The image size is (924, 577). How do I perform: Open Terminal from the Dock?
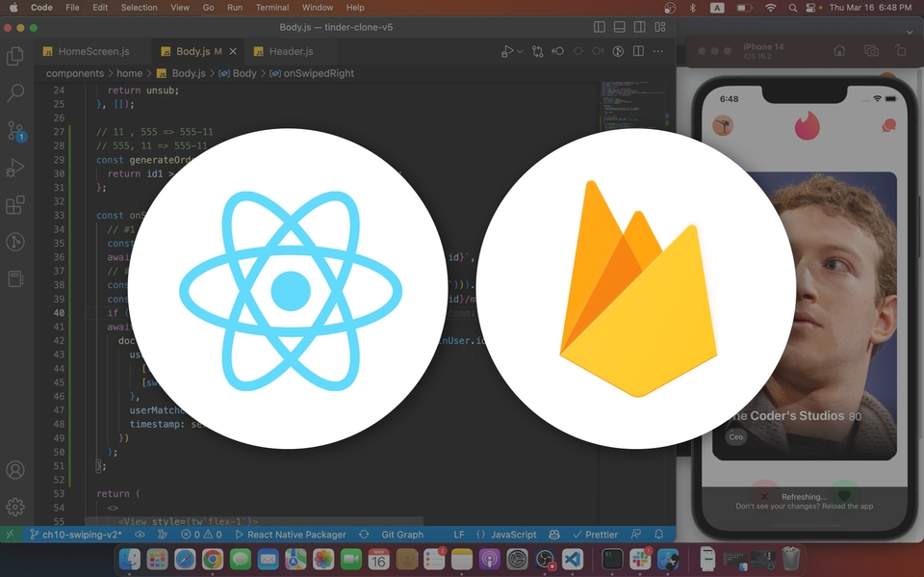click(x=612, y=559)
